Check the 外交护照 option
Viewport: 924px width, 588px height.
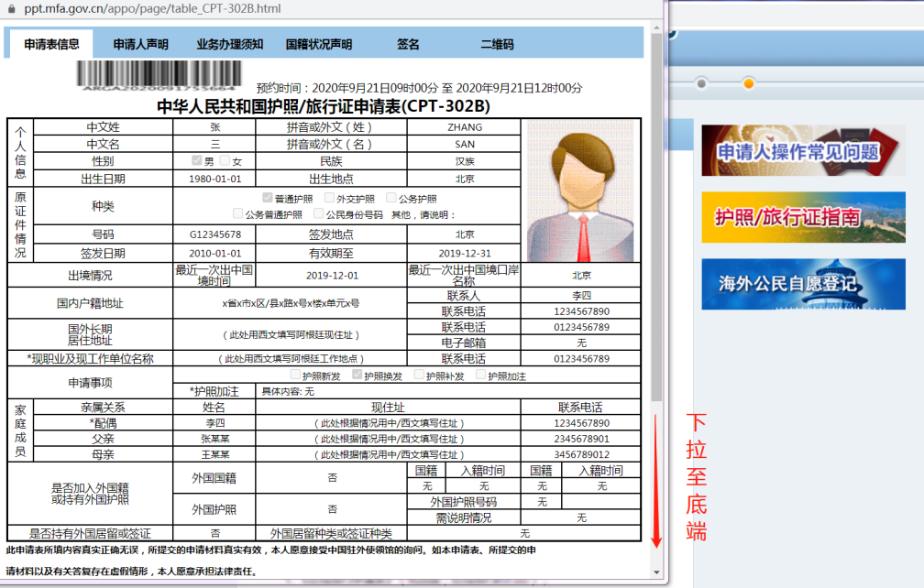pyautogui.click(x=329, y=198)
